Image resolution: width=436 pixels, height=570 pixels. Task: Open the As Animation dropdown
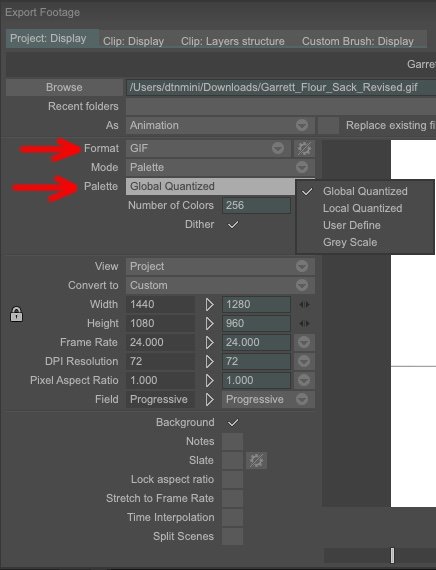[220, 125]
